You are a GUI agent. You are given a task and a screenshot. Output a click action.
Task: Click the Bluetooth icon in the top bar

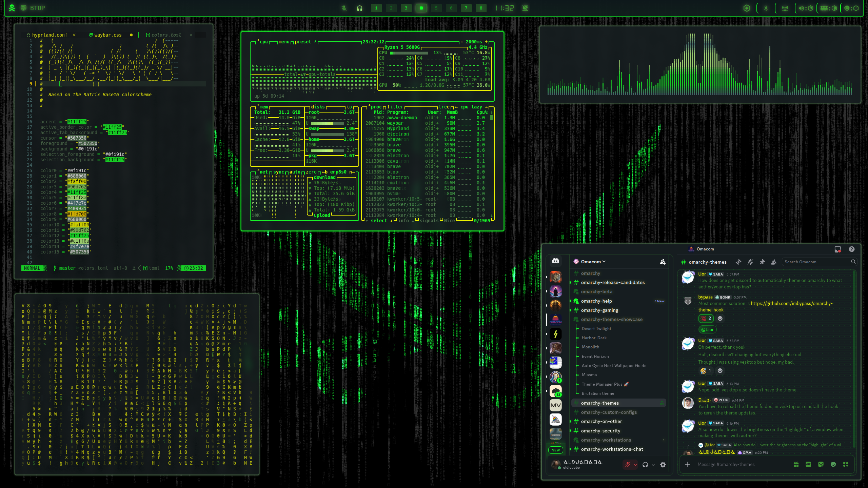pos(766,8)
